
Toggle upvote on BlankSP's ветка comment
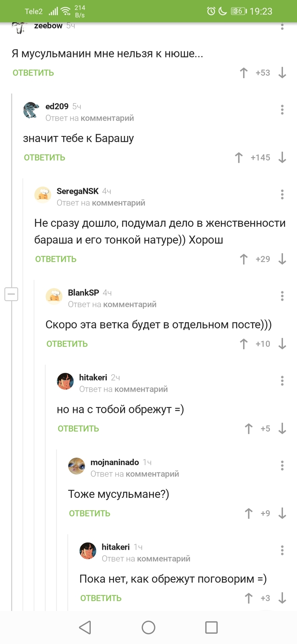point(243,343)
